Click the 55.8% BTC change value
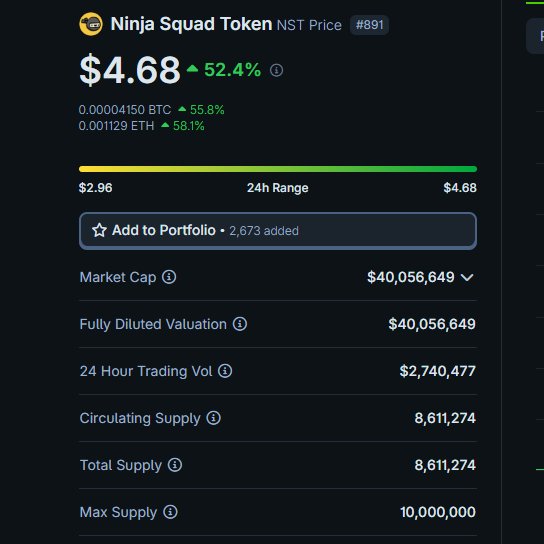This screenshot has width=544, height=544. (x=207, y=110)
